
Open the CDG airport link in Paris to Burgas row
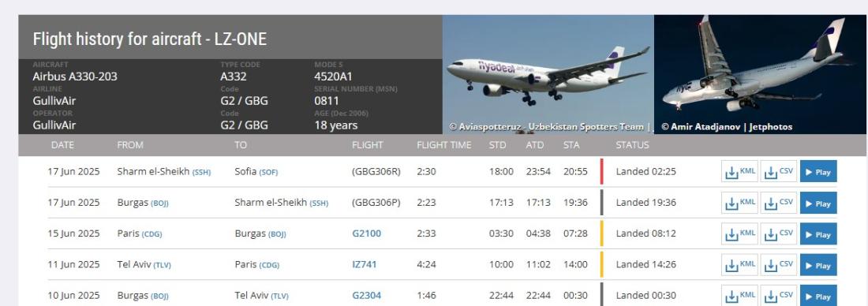point(152,234)
